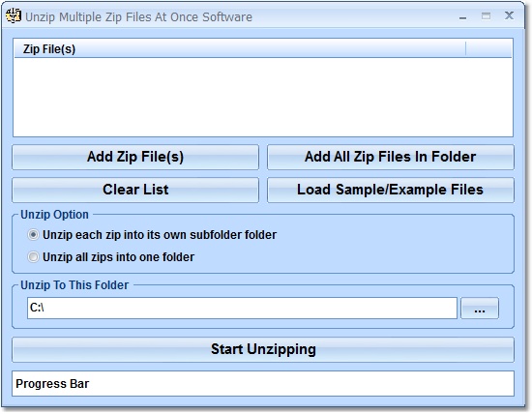
Task: Click the application icon in the title bar
Action: click(x=14, y=15)
